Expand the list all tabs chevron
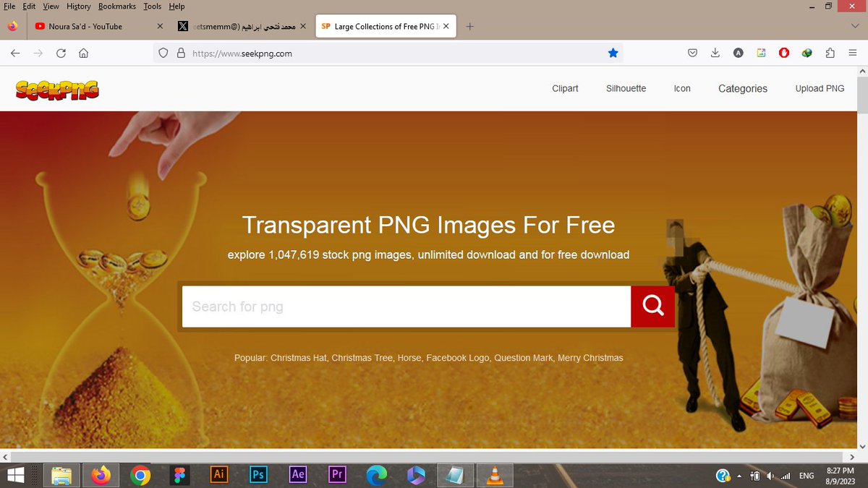868x488 pixels. pos(855,26)
